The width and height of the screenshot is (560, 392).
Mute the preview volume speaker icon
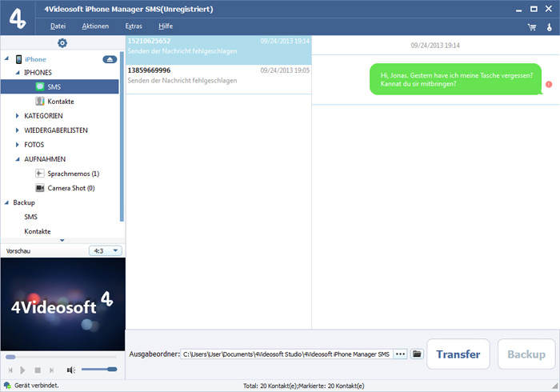coord(71,370)
